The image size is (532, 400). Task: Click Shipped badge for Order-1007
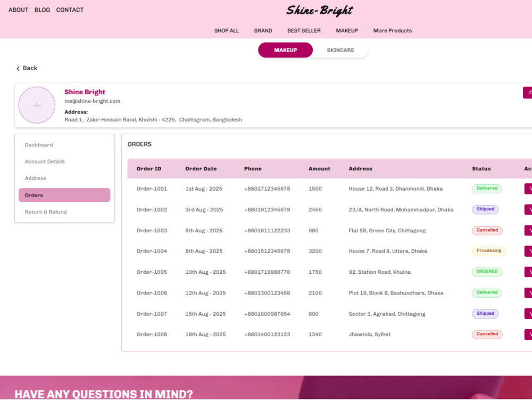coord(485,314)
